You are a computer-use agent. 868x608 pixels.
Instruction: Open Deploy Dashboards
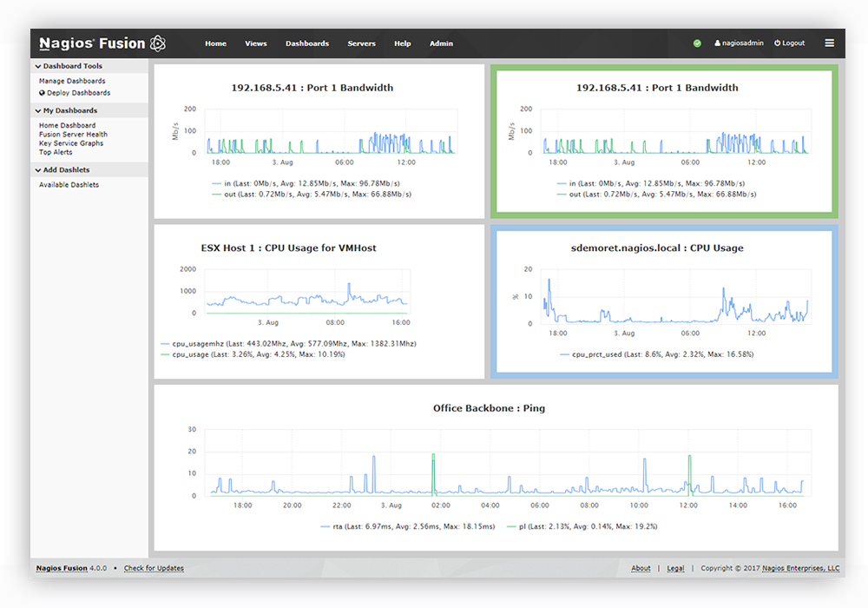pyautogui.click(x=79, y=93)
